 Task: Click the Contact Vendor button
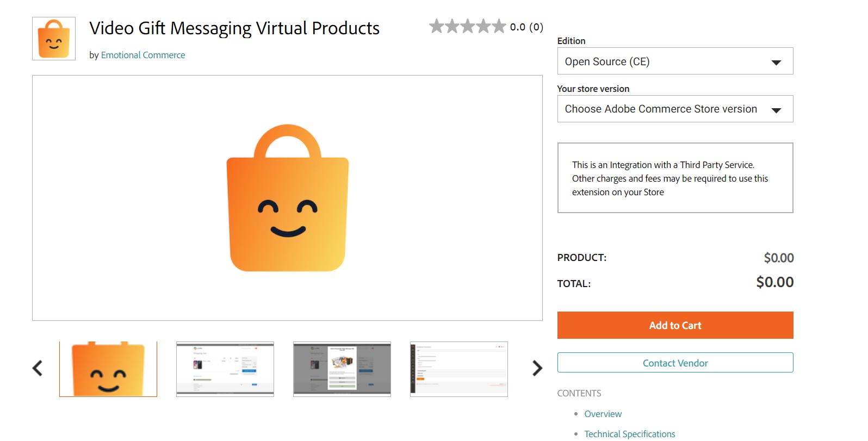[x=675, y=363]
